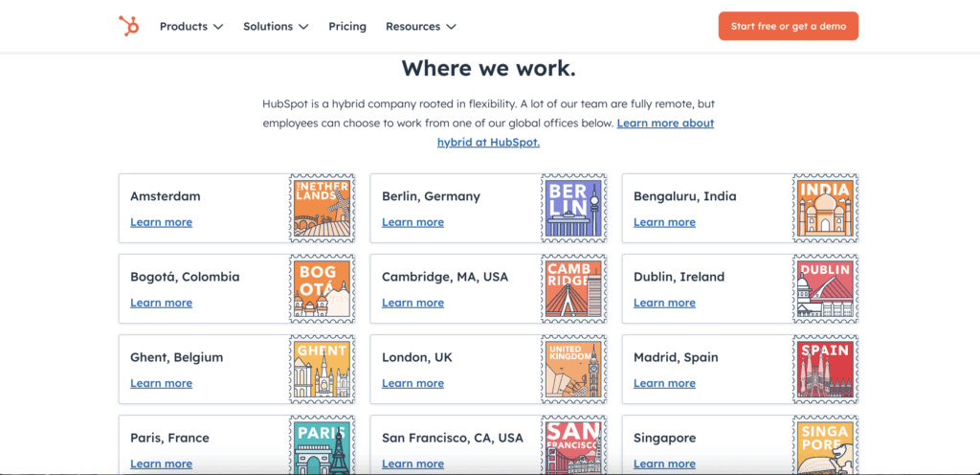Screen dimensions: 980x475
Task: Click Learn more under Paris, France
Action: point(161,464)
